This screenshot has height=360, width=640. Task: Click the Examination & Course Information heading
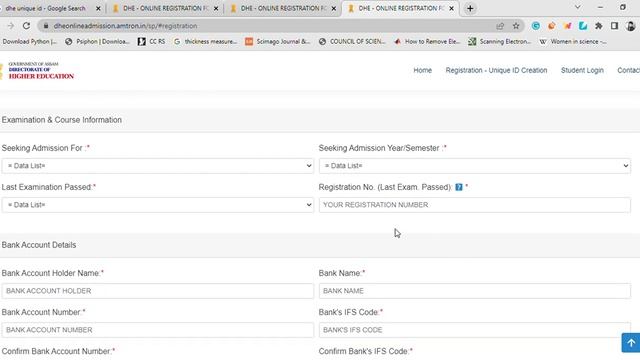(62, 120)
